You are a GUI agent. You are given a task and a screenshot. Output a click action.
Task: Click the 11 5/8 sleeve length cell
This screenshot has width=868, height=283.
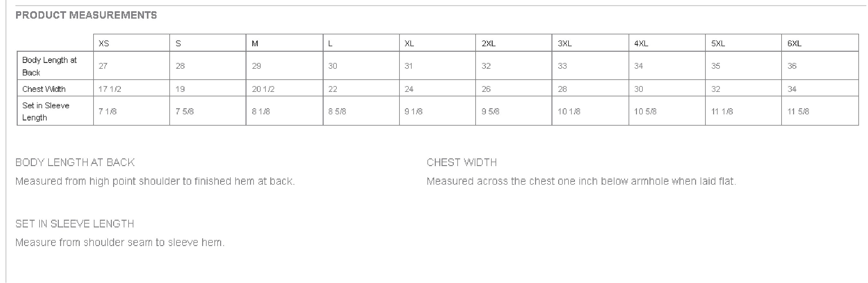(x=798, y=111)
